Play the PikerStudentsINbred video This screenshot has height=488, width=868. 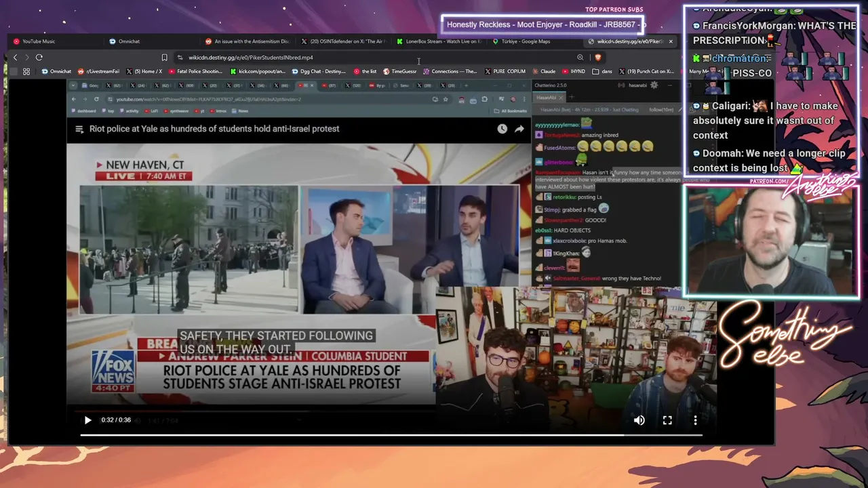(x=87, y=420)
